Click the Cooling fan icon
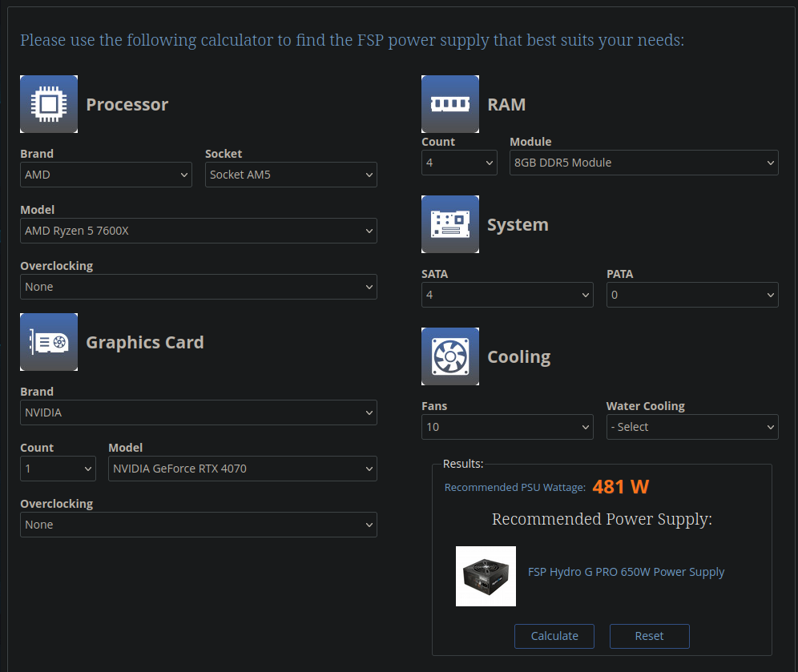This screenshot has width=798, height=672. tap(450, 356)
